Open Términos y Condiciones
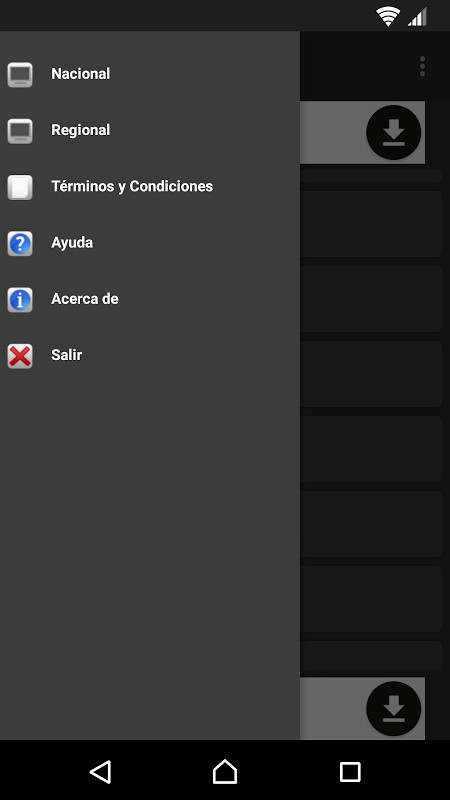This screenshot has width=450, height=800. tap(150, 186)
